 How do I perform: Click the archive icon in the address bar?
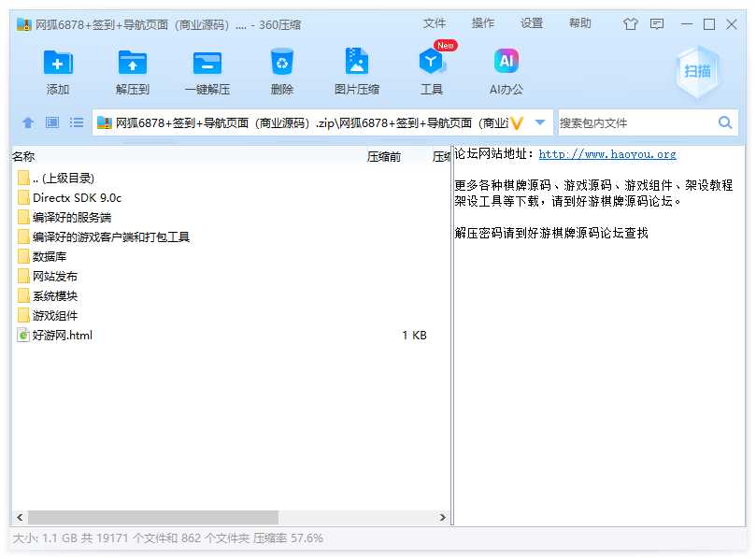tap(105, 123)
